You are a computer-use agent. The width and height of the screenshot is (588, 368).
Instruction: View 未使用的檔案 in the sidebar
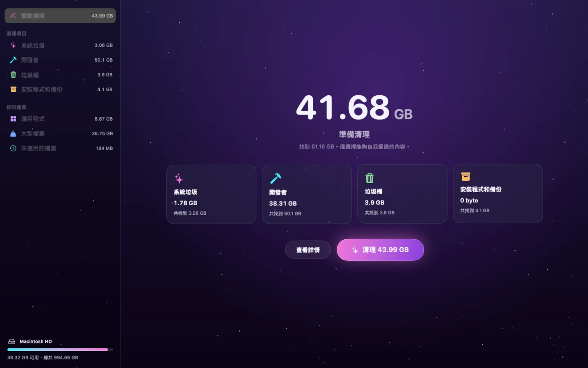60,148
